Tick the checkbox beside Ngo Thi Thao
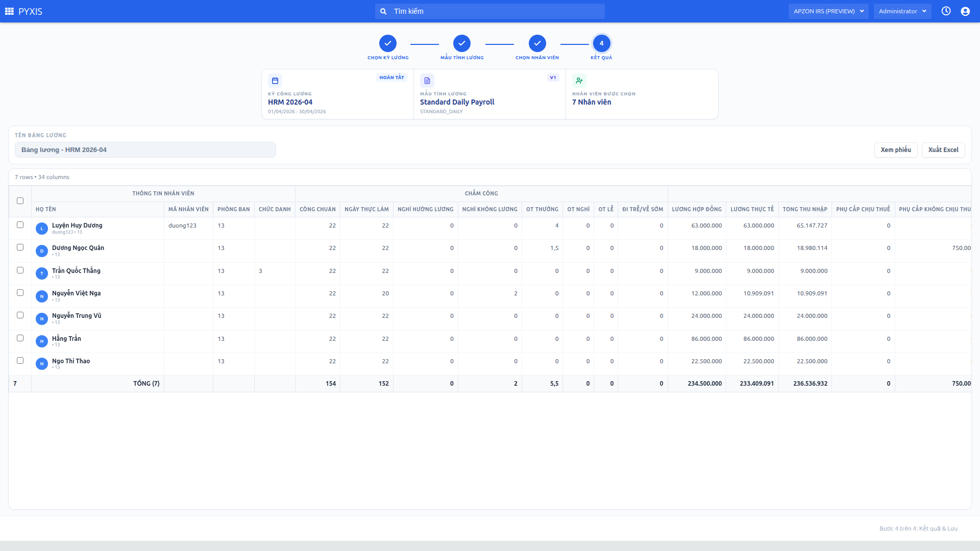 point(20,361)
